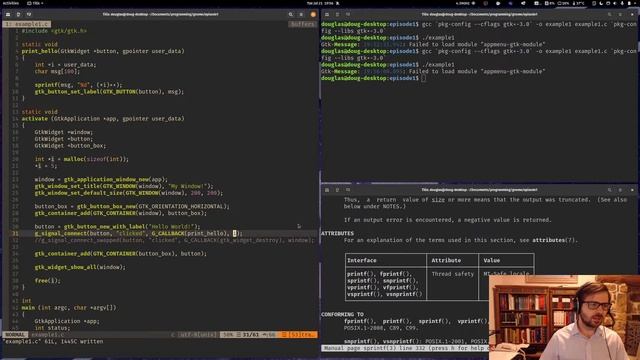Open search icon in man page terminal header
This screenshot has height=360, width=640.
[610, 190]
